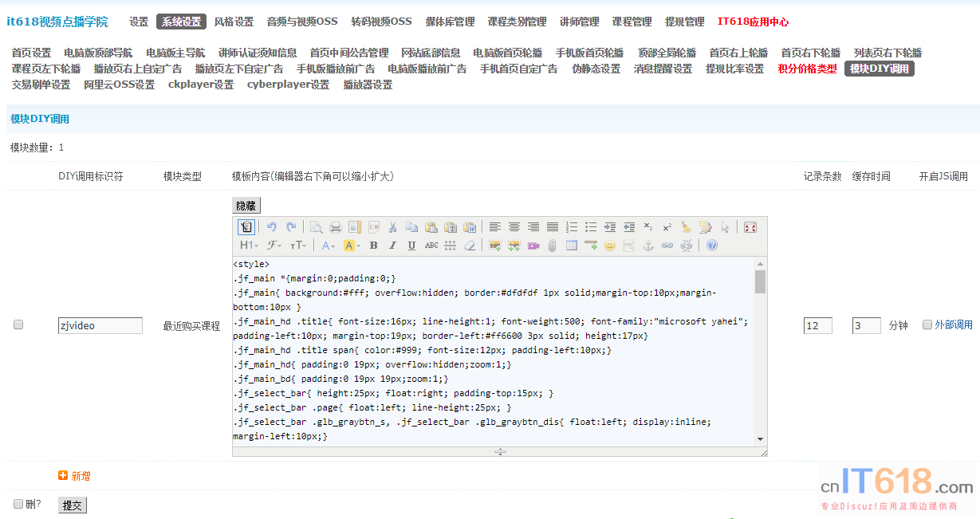Open 伪静态设置 submenu link
Image resolution: width=980 pixels, height=519 pixels.
(x=596, y=69)
